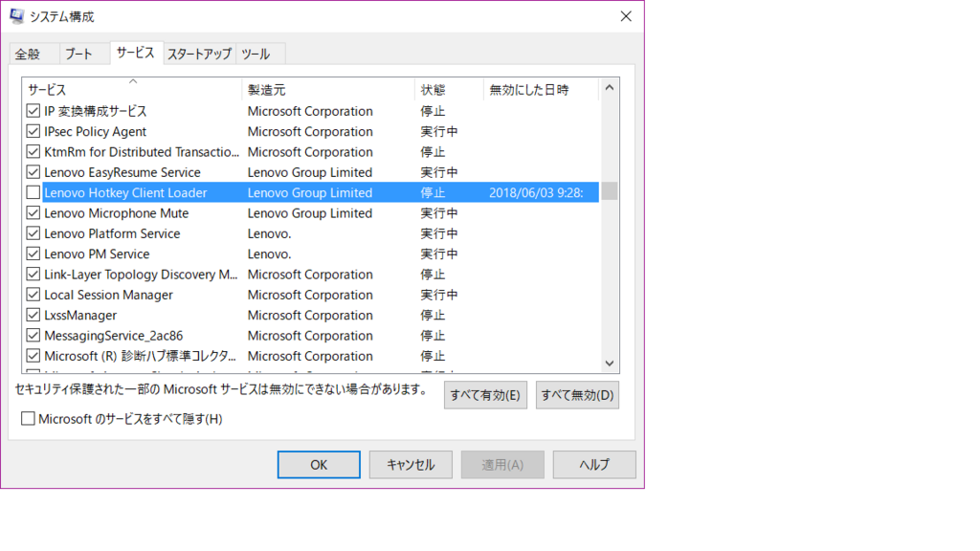Select the Lenovo PM Service name

point(97,253)
